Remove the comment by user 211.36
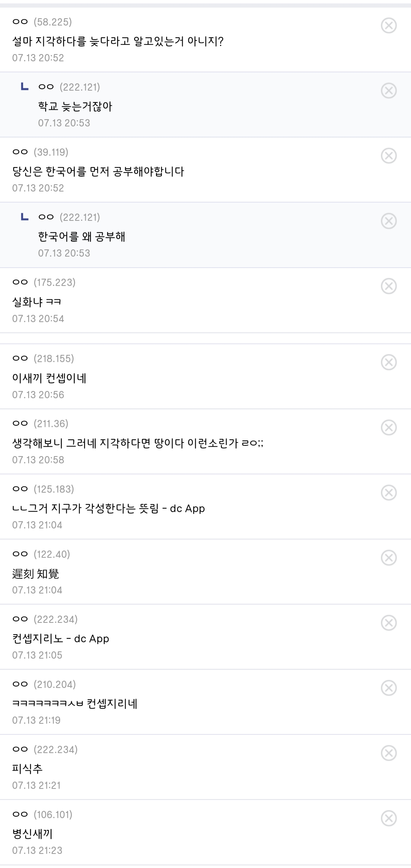Viewport: 411px width, 868px height. (x=389, y=428)
